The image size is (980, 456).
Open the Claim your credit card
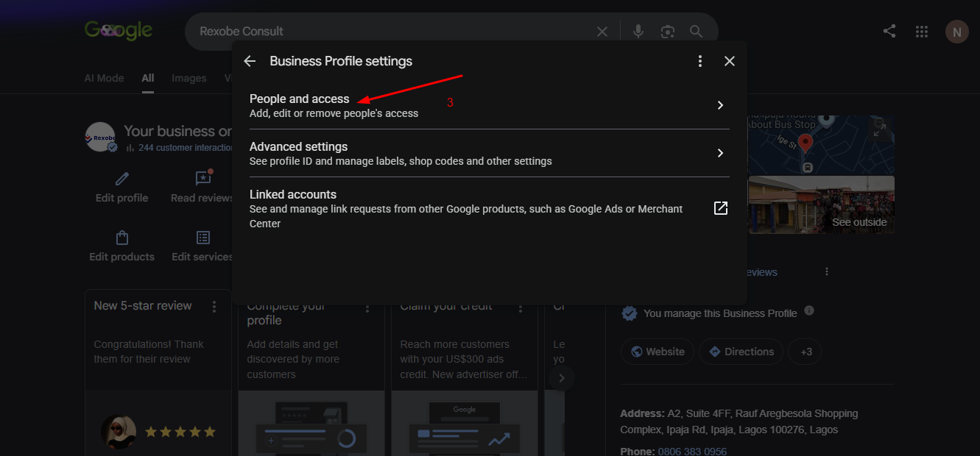[x=465, y=379]
